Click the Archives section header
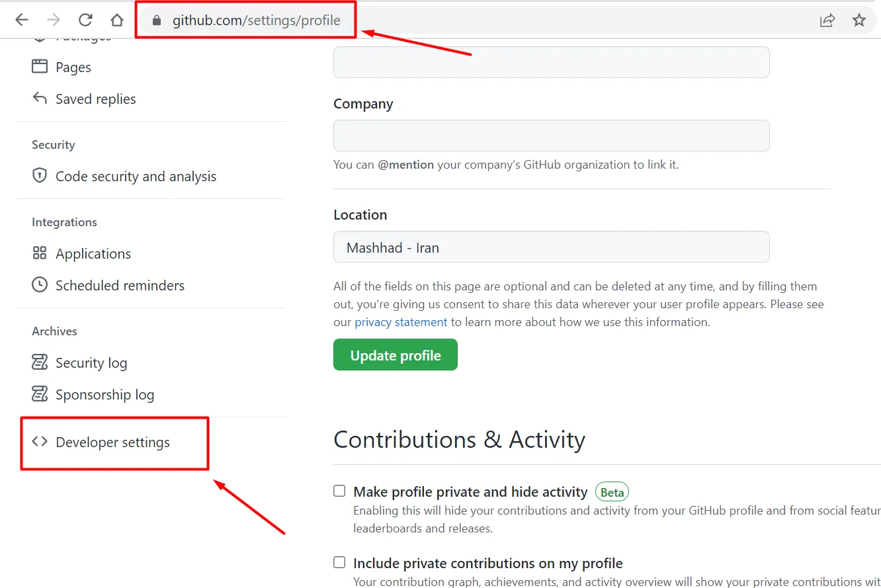881x588 pixels. tap(54, 331)
